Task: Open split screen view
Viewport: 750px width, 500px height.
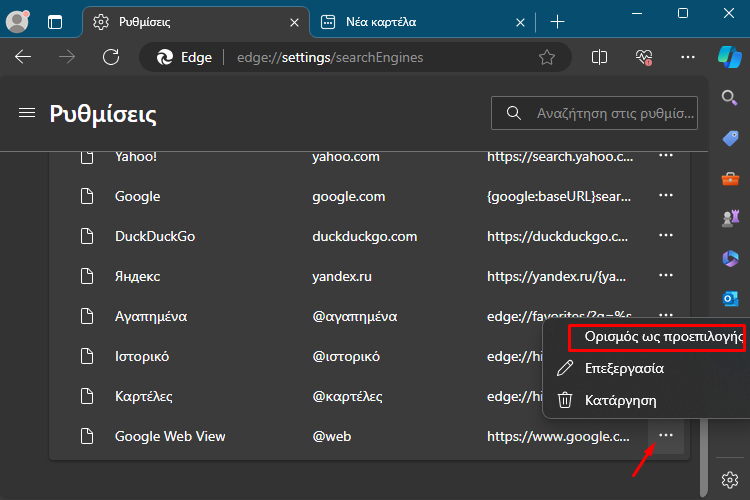Action: point(599,57)
